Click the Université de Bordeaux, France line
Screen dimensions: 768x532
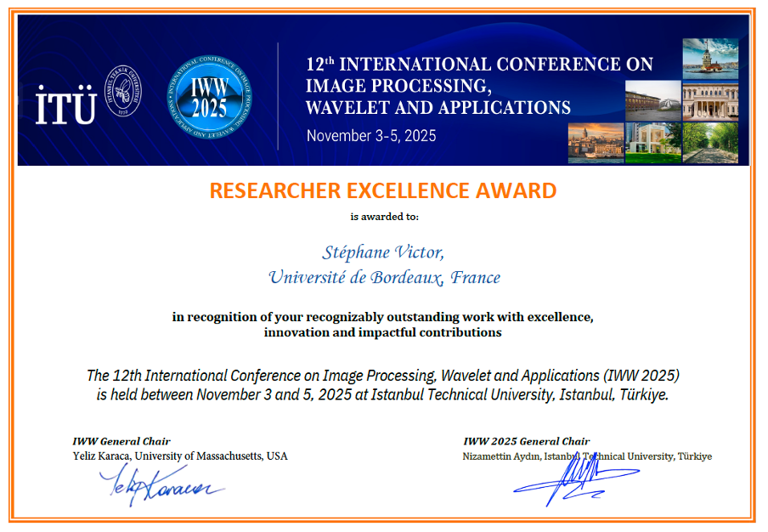pyautogui.click(x=384, y=277)
